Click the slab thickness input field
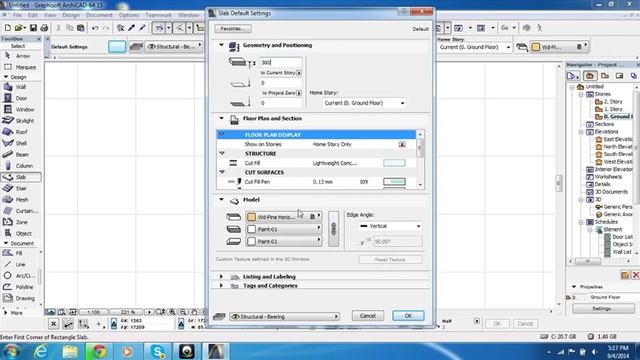Screen dimensions: 640x360 pos(281,62)
